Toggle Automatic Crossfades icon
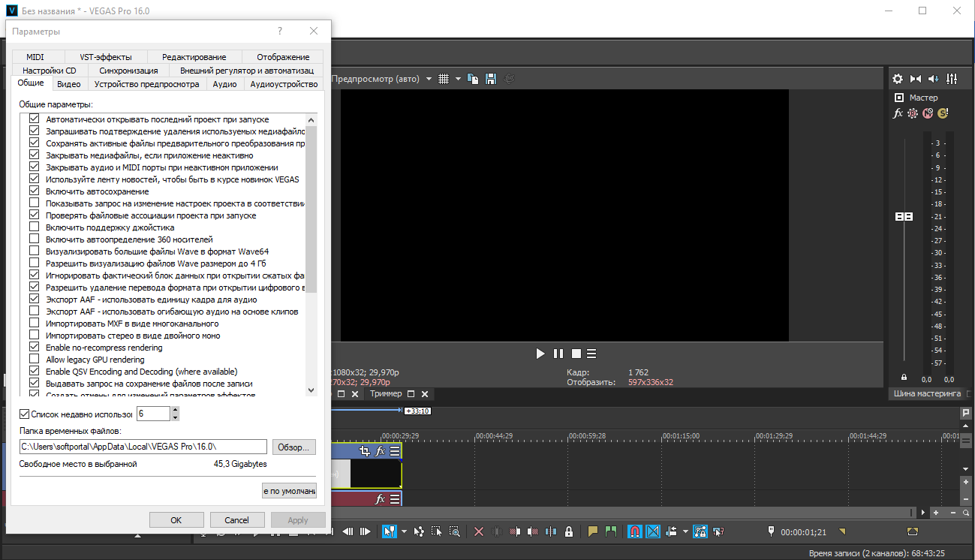 (x=653, y=531)
